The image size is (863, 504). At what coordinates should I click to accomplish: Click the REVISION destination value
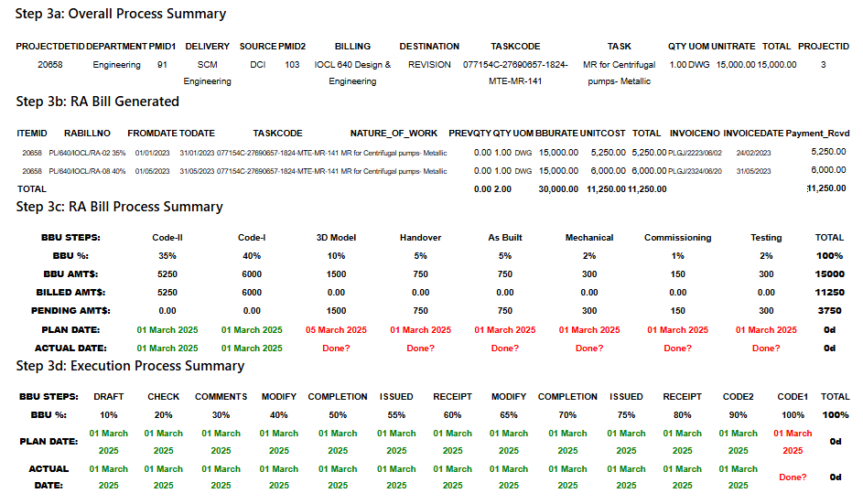click(x=429, y=65)
